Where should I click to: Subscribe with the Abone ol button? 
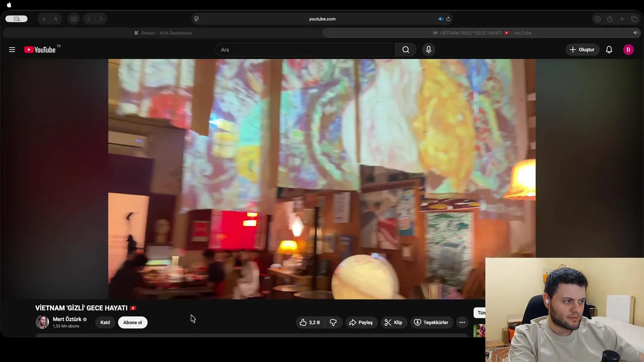[133, 323]
